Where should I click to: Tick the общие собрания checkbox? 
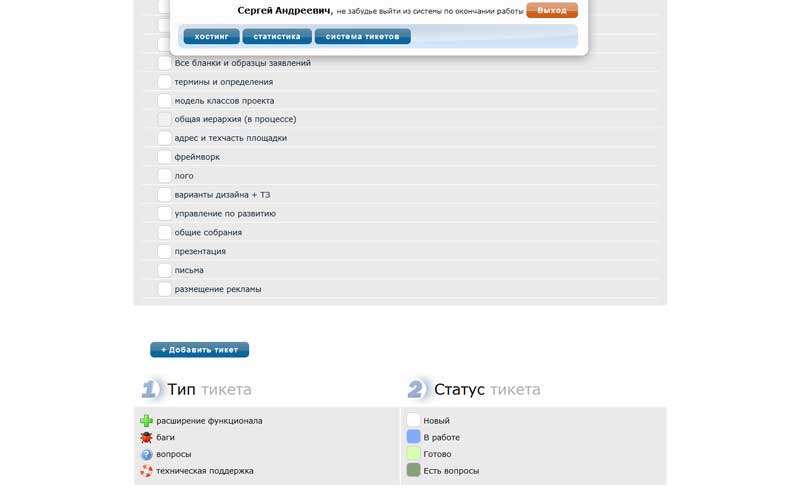pos(164,233)
